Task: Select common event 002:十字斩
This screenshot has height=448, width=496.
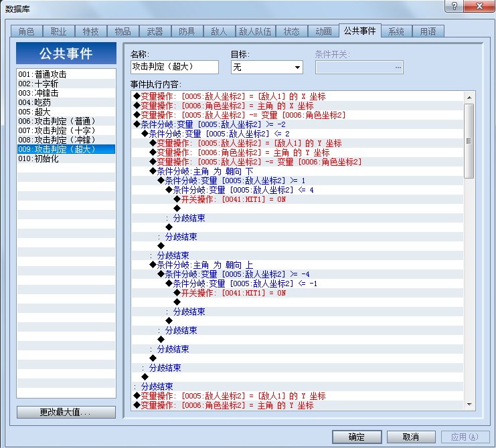Action: tap(66, 84)
